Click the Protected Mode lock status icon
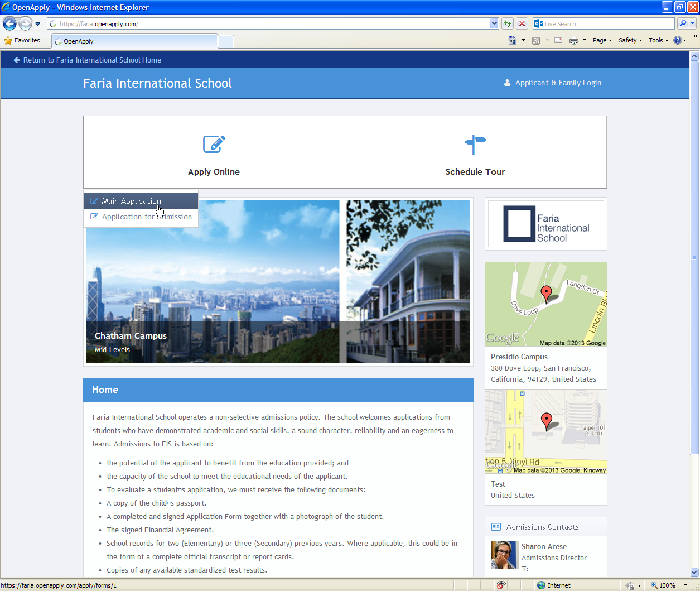700x591 pixels. [x=630, y=585]
